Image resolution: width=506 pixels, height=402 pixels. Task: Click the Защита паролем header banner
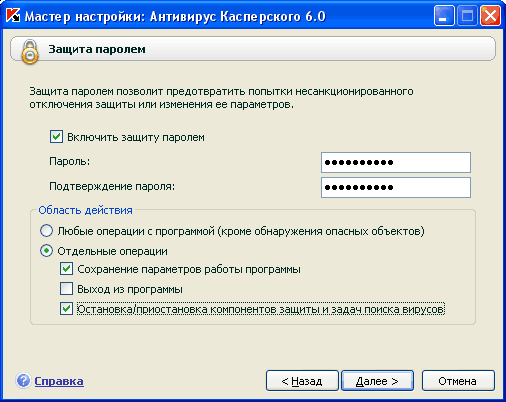tap(253, 49)
